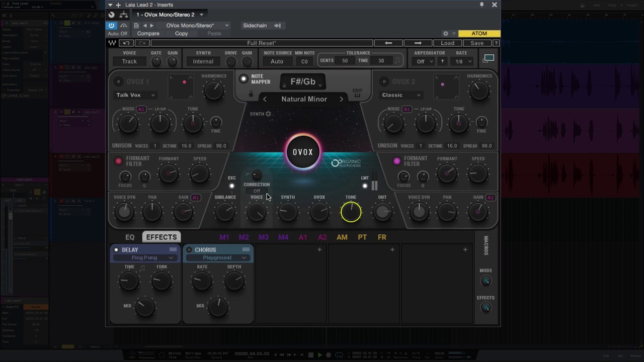This screenshot has width=644, height=362.
Task: Click the Load preset button
Action: coord(447,43)
